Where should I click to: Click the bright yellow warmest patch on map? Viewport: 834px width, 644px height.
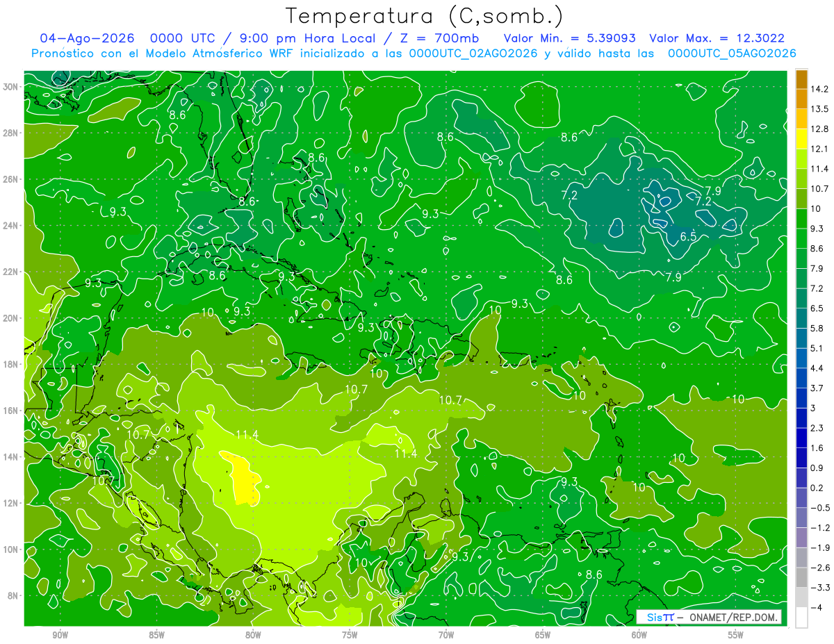pos(243,478)
